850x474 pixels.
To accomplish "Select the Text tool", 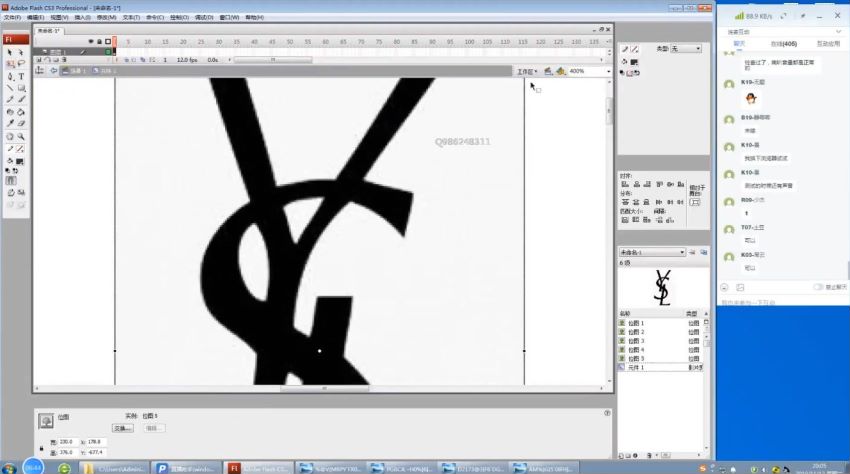I will click(21, 77).
